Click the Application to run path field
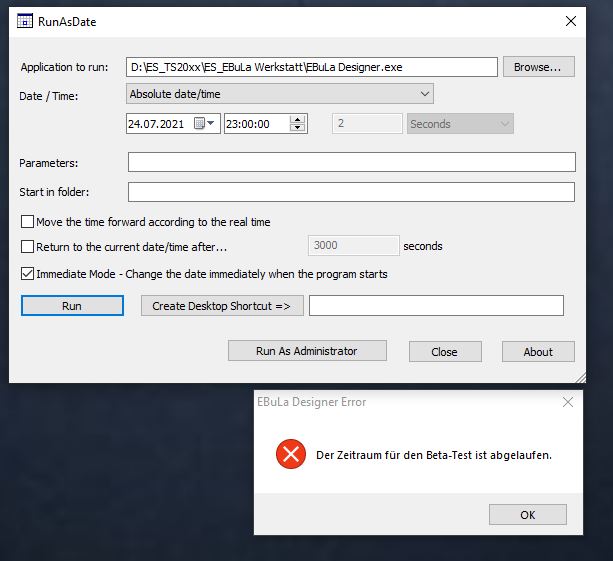Image resolution: width=613 pixels, height=561 pixels. pyautogui.click(x=312, y=67)
